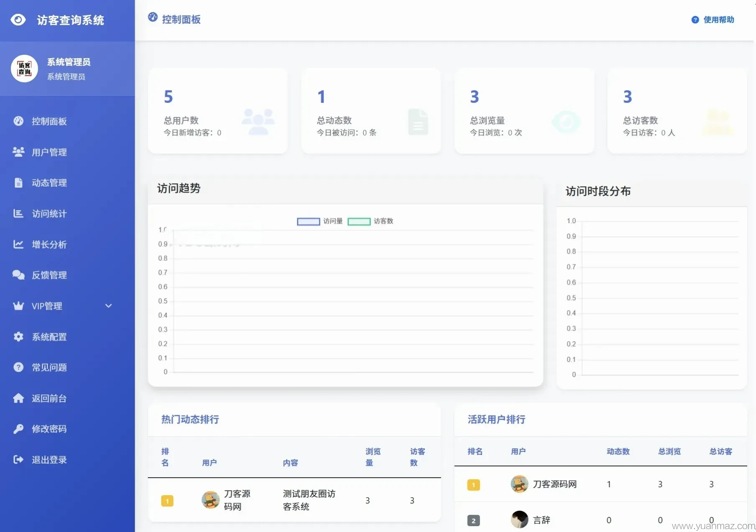Click the crown icon next to VIP管理
This screenshot has height=532, width=756.
coord(18,306)
